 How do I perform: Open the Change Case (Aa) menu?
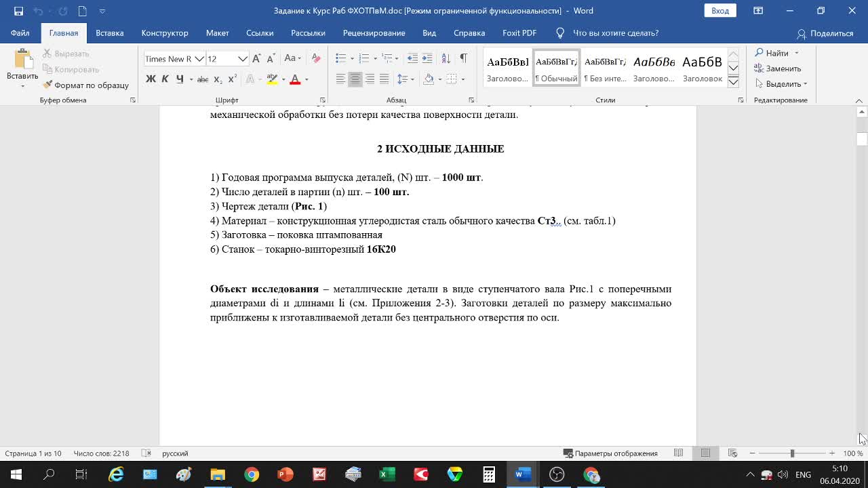pyautogui.click(x=293, y=59)
